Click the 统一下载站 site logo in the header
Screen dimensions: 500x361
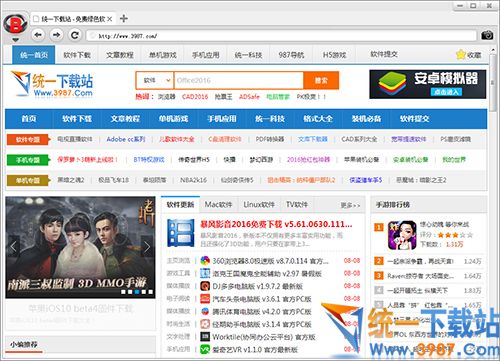point(52,83)
